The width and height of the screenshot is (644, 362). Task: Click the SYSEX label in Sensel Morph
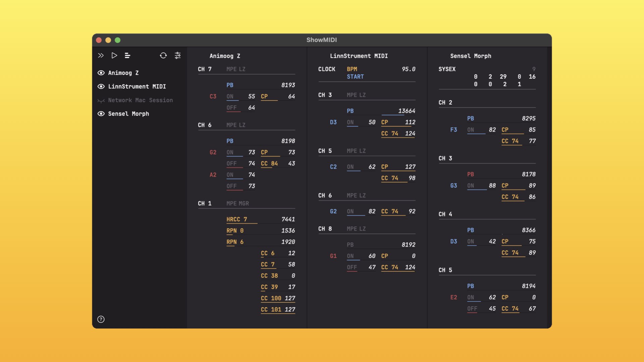447,69
